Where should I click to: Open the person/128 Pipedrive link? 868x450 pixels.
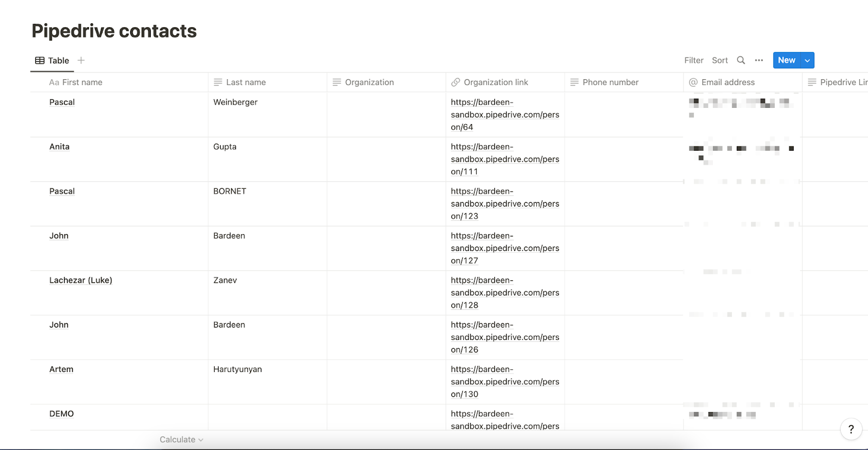click(505, 292)
